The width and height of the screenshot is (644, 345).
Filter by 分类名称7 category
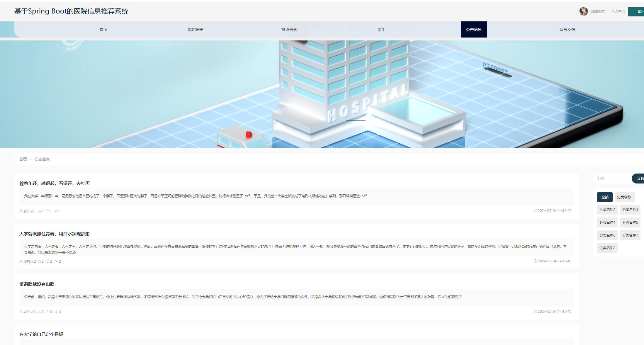pos(630,235)
